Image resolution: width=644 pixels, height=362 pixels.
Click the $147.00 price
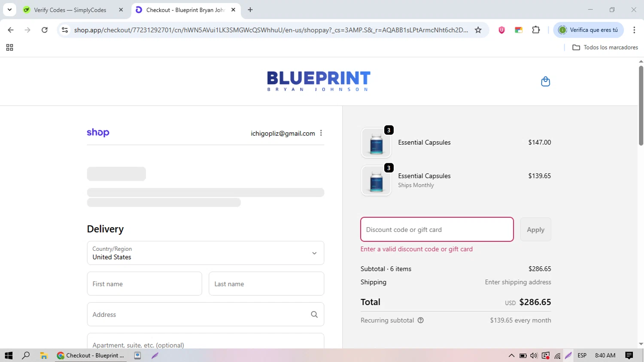pos(539,143)
